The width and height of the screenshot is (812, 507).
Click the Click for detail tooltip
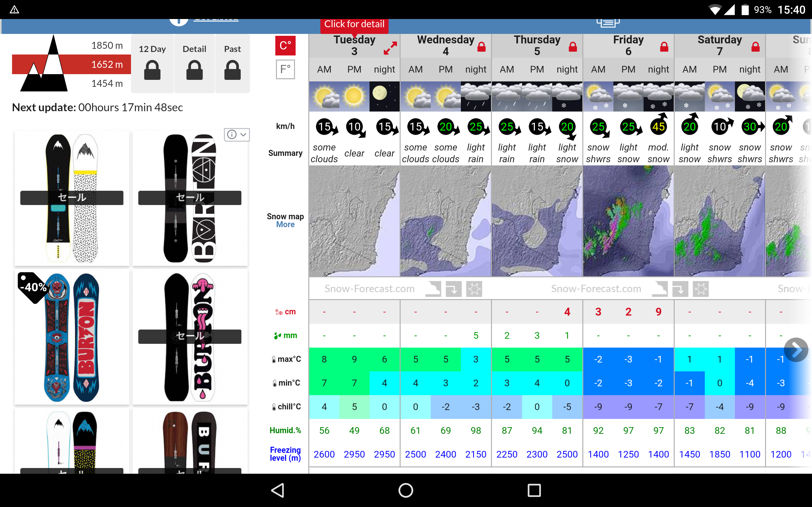(x=354, y=24)
